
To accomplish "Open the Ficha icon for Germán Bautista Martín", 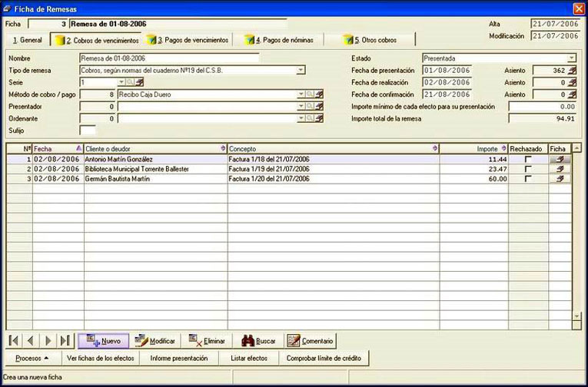I will pos(560,179).
